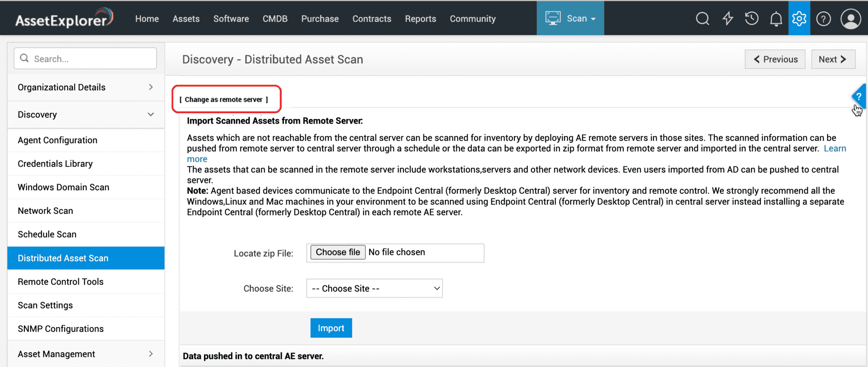Click the Import button
Screen dimensions: 868x367
(331, 328)
